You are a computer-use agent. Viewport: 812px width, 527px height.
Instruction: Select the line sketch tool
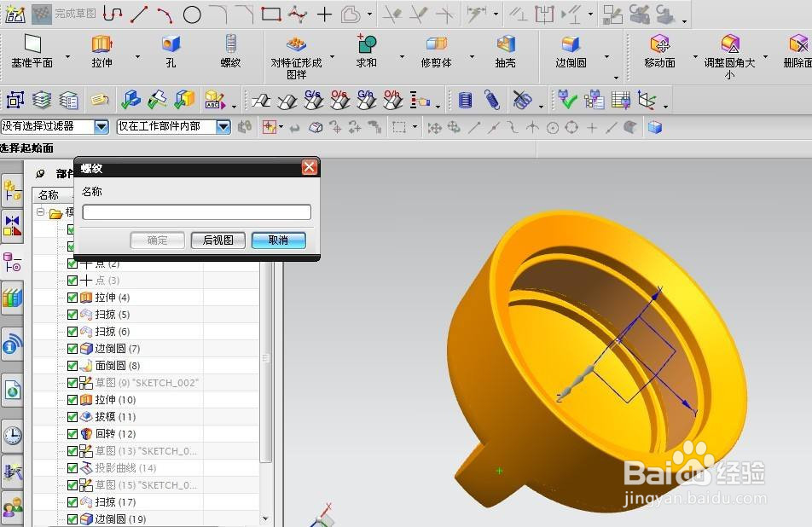[x=139, y=14]
